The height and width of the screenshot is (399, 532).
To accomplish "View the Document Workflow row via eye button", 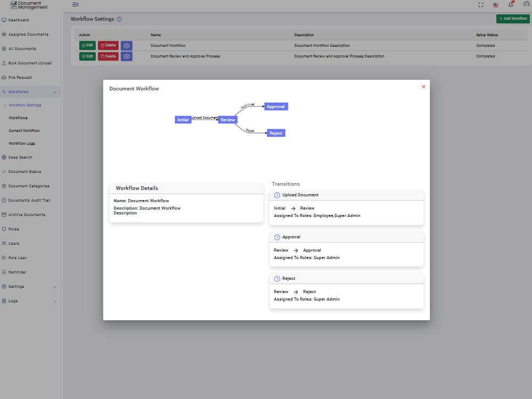I will pyautogui.click(x=127, y=45).
